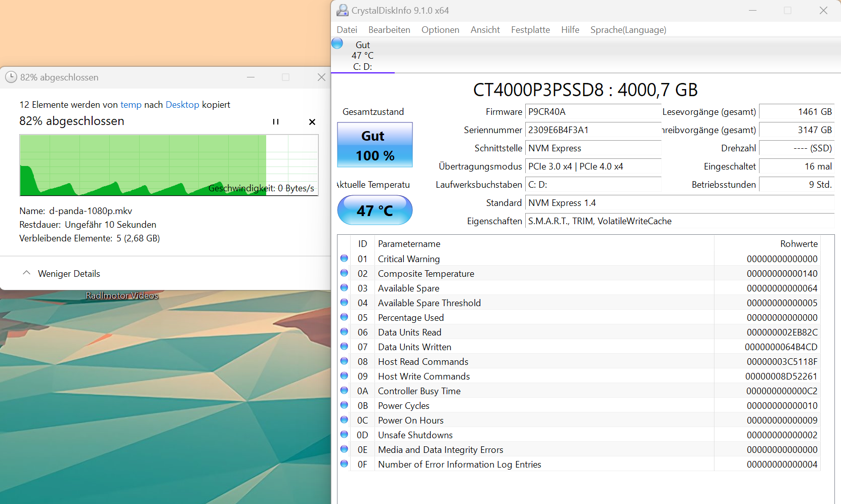Select the Power On Hours status icon

344,419
